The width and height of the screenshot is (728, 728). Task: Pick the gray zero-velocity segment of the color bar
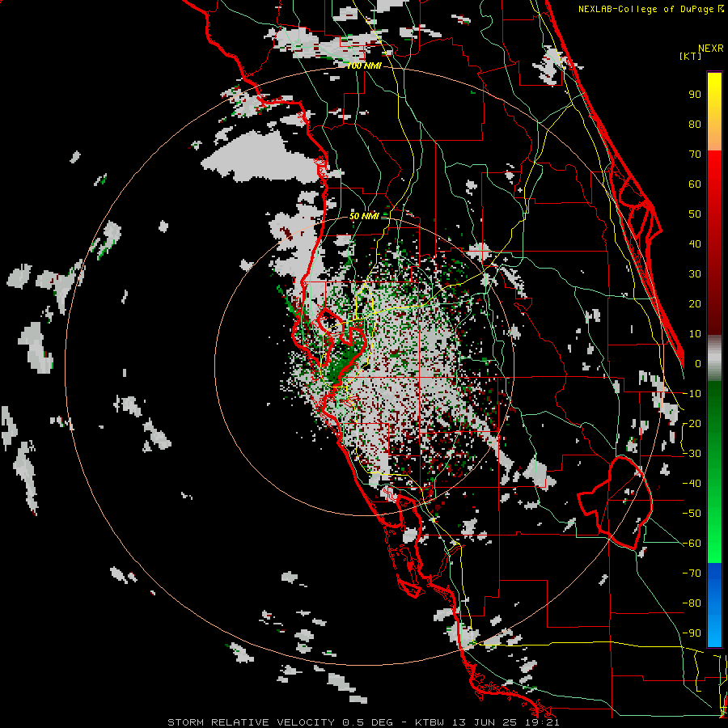click(x=714, y=358)
